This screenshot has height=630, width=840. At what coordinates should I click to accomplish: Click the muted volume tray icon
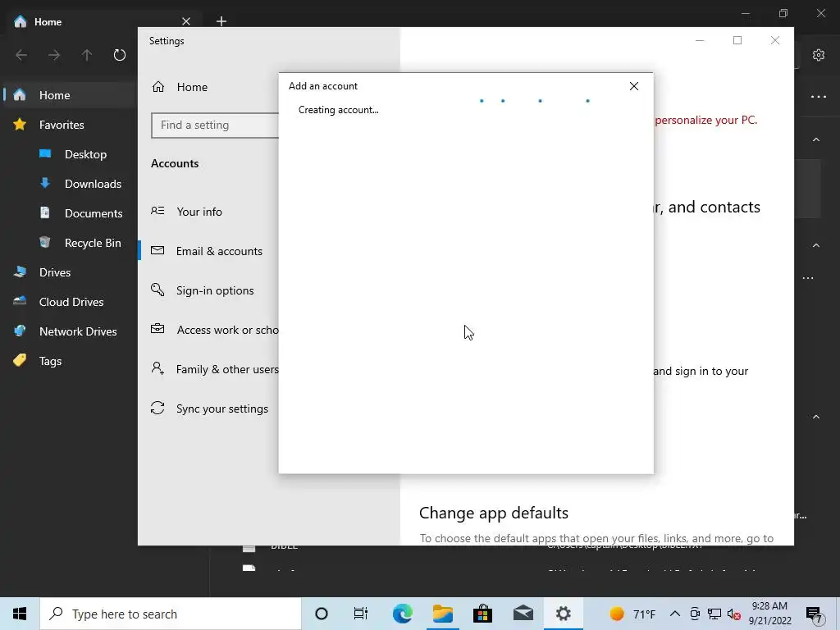[x=733, y=614]
